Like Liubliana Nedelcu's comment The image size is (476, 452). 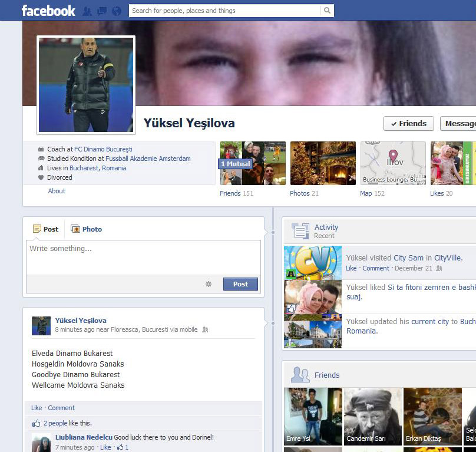pos(105,447)
